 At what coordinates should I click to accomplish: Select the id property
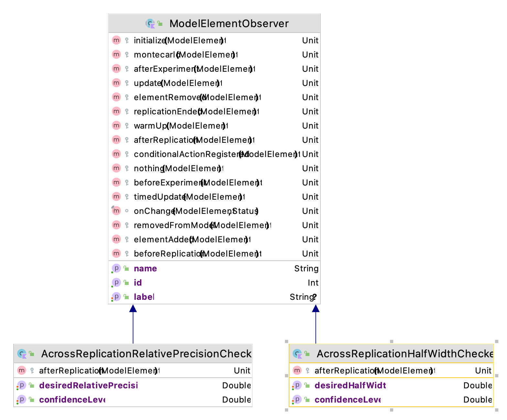click(x=214, y=283)
